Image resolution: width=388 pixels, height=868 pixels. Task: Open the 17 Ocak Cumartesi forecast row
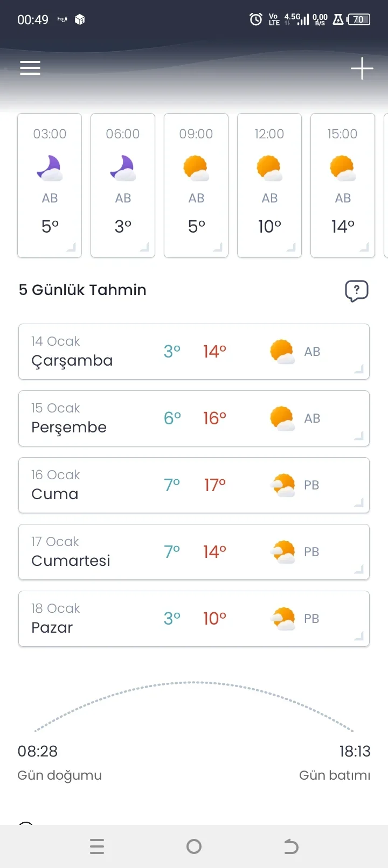(194, 552)
